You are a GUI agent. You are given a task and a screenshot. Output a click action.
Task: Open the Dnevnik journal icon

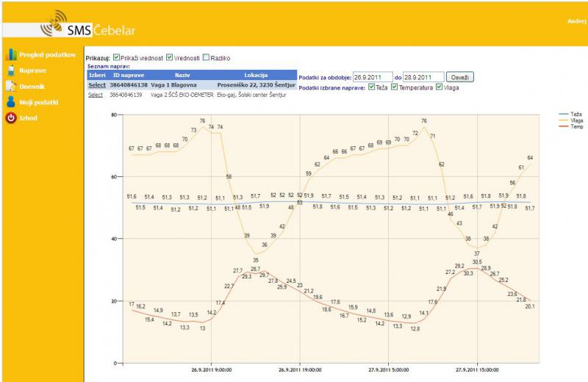10,86
